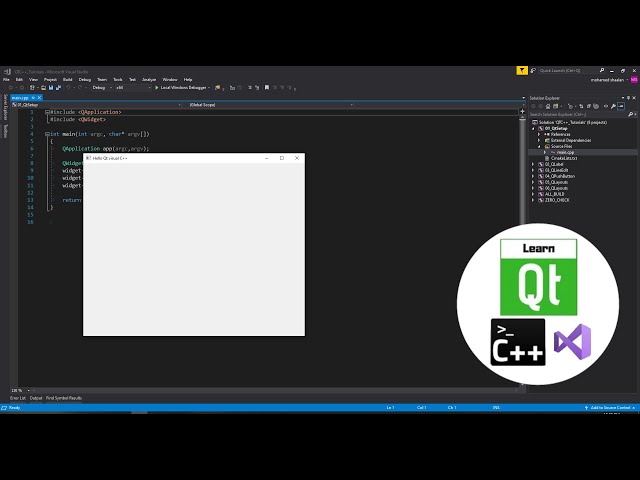The image size is (640, 480).
Task: Open the mohamed shaalan account menu
Action: [x=609, y=80]
